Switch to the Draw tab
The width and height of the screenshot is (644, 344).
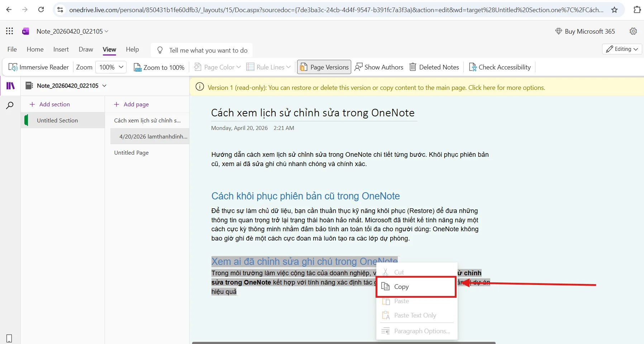coord(86,49)
